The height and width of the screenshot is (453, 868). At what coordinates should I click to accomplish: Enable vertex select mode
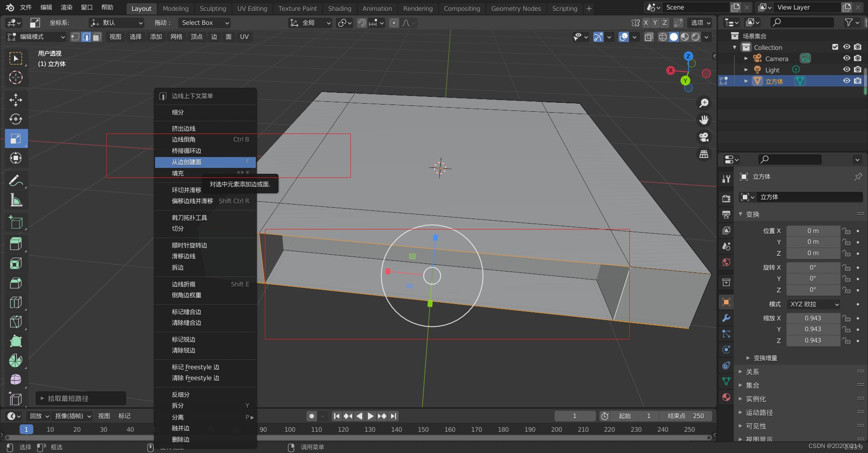[x=75, y=37]
